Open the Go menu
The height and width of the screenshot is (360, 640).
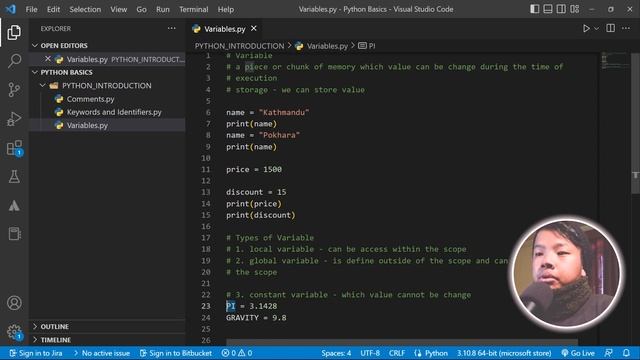tap(141, 9)
